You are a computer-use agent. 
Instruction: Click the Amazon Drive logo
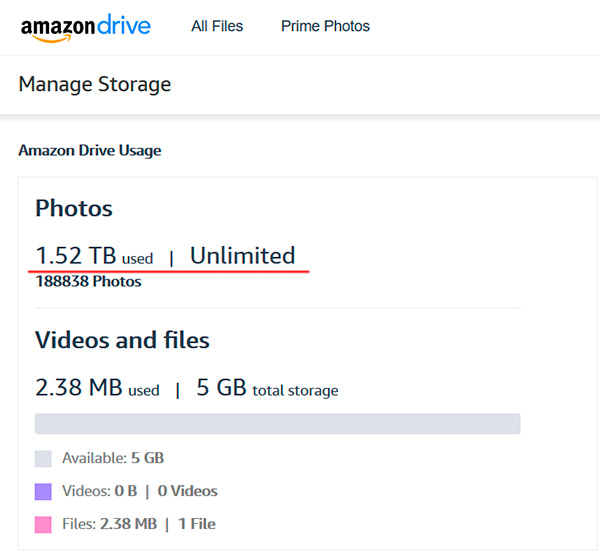(85, 27)
